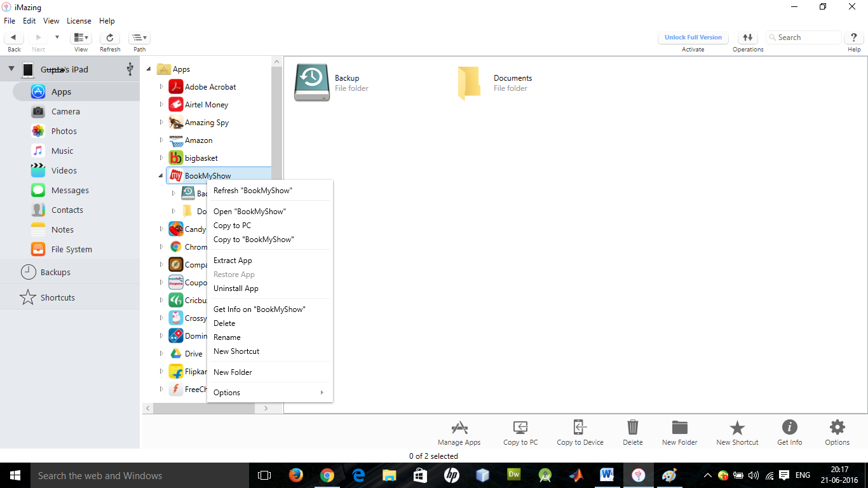Click the Refresh toolbar icon

110,37
